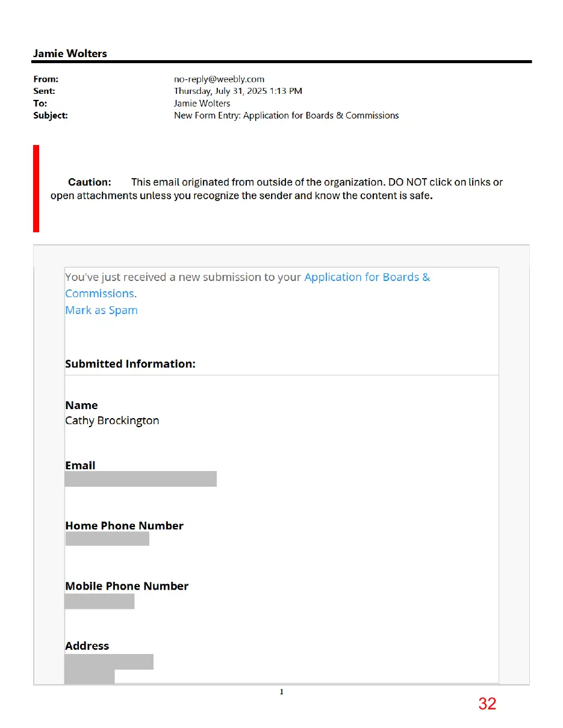
Task: Click the Address field label
Action: click(x=87, y=646)
